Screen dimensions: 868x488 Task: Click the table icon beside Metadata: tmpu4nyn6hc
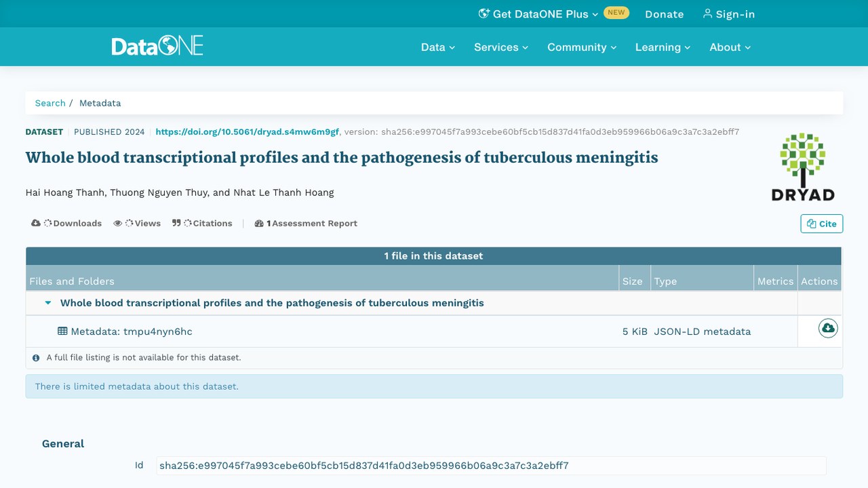click(x=62, y=331)
